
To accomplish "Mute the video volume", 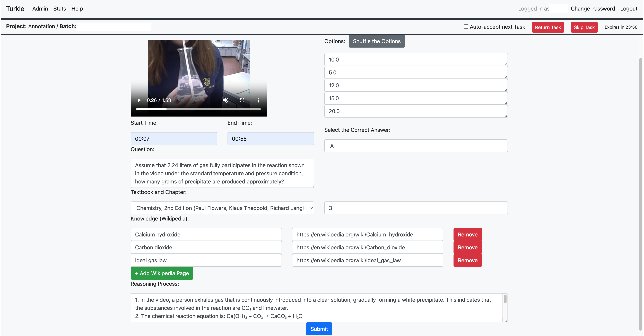I will click(x=226, y=100).
